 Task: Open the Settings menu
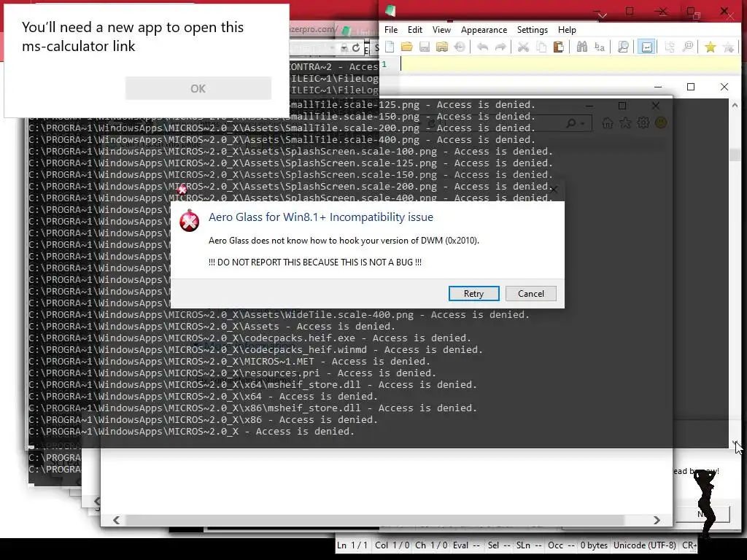(x=532, y=29)
